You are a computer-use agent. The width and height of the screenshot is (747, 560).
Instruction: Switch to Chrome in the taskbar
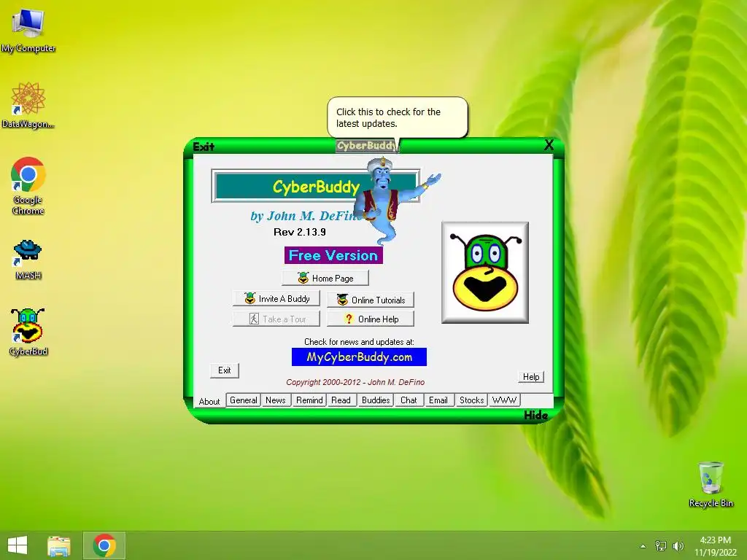(x=104, y=545)
